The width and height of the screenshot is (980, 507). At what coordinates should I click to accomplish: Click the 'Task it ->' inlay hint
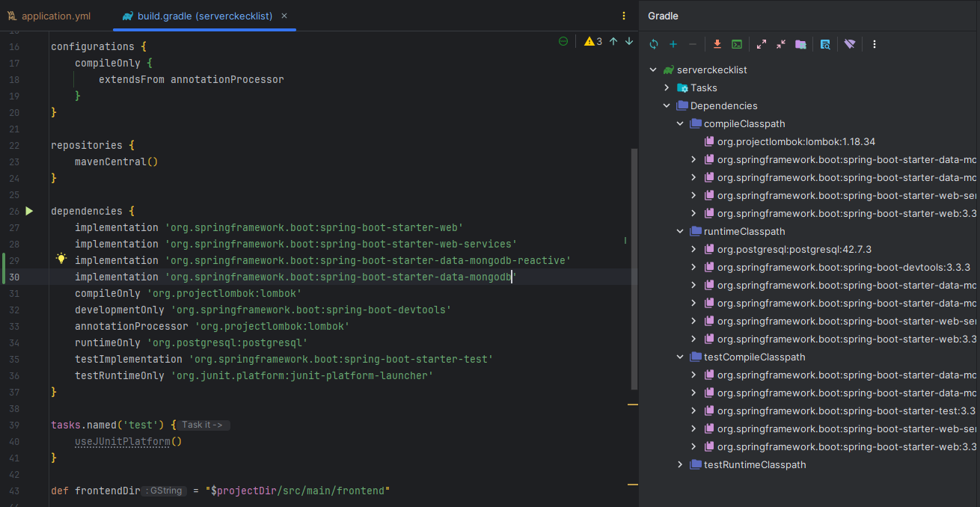(x=203, y=425)
